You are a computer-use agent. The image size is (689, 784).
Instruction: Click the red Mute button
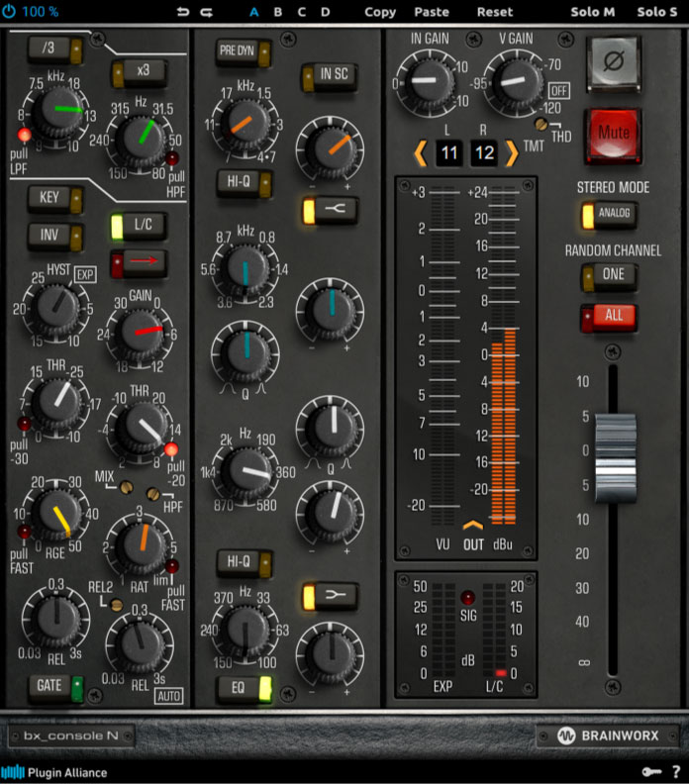(614, 135)
